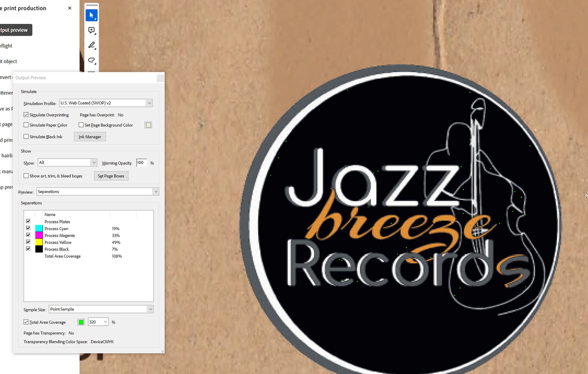Image resolution: width=588 pixels, height=374 pixels.
Task: Open Sample Size Point Sample dropdown
Action: pos(101,309)
